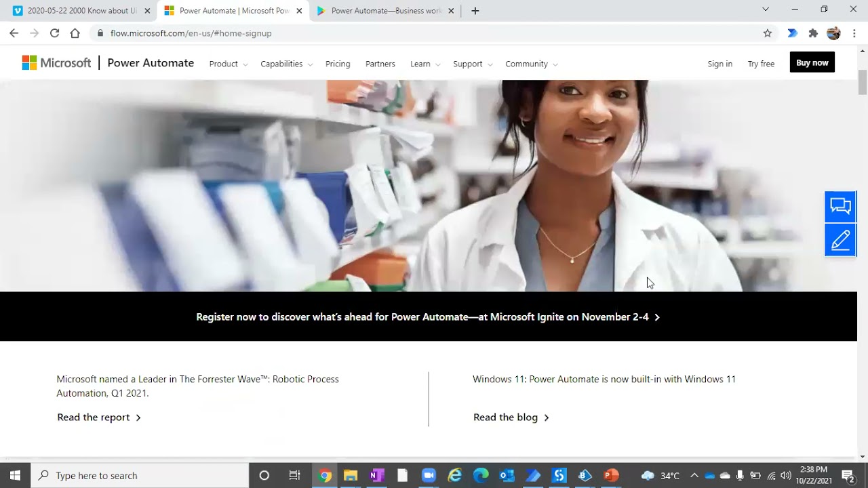Click the Try free link

click(761, 64)
